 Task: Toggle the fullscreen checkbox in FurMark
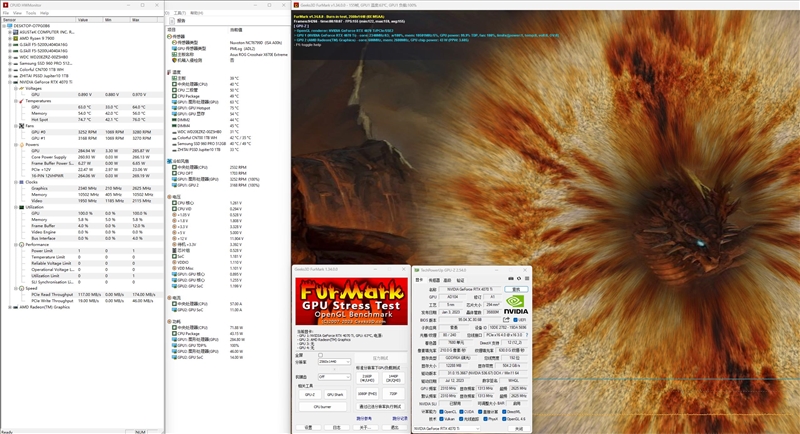click(x=320, y=355)
